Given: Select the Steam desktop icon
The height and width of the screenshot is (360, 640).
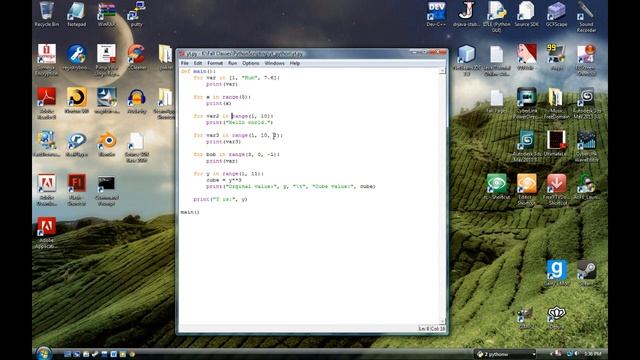Looking at the screenshot, I should pyautogui.click(x=586, y=273).
